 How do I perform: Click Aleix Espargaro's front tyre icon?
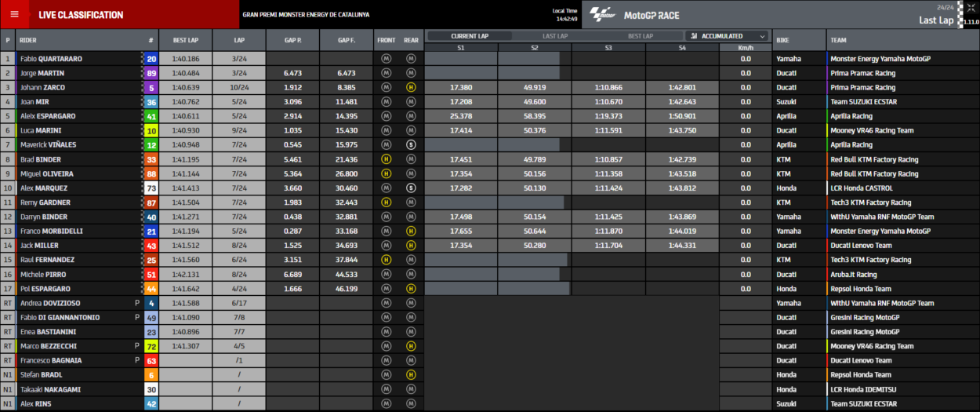pos(386,116)
